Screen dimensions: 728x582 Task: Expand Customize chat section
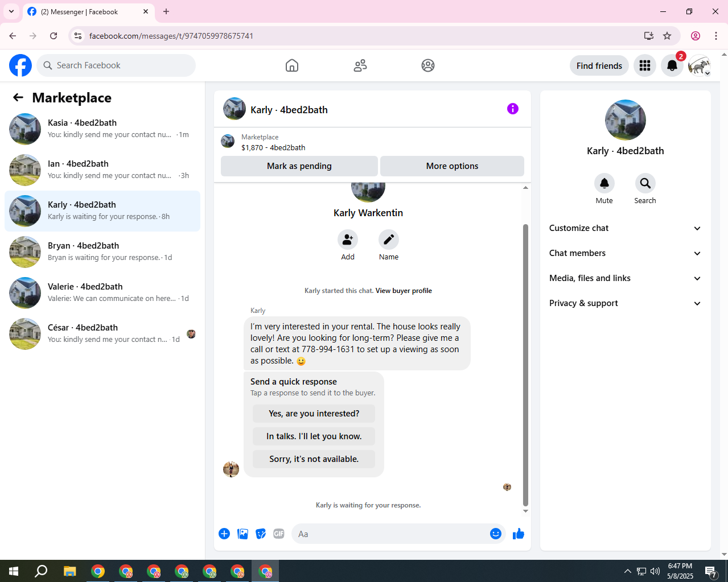(626, 228)
